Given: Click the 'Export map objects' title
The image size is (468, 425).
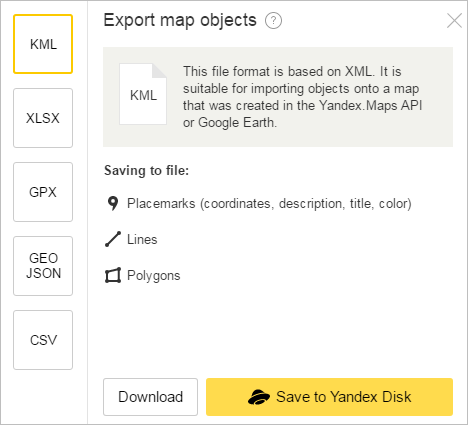Looking at the screenshot, I should [x=180, y=20].
